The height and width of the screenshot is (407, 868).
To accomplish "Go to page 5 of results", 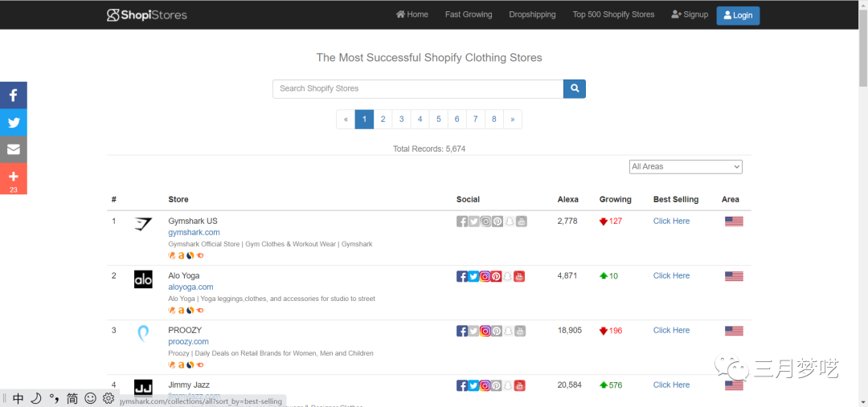I will tap(438, 120).
